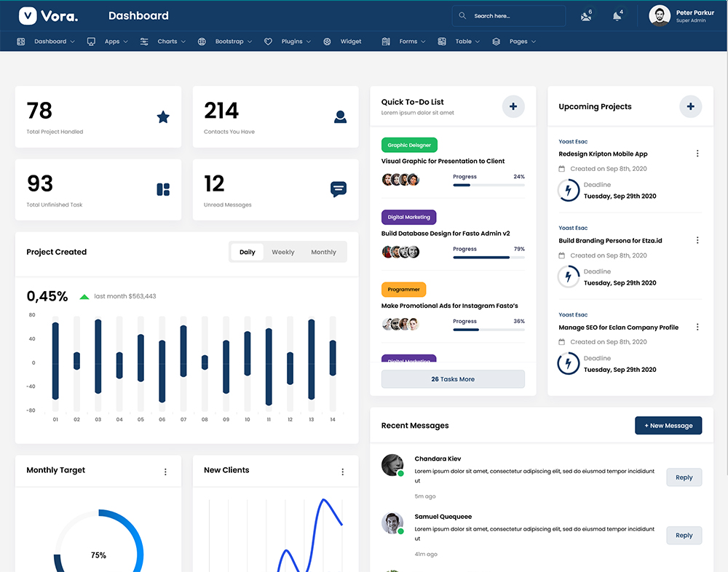Click the user icon on Contacts You Have
This screenshot has height=572, width=728.
pos(340,116)
